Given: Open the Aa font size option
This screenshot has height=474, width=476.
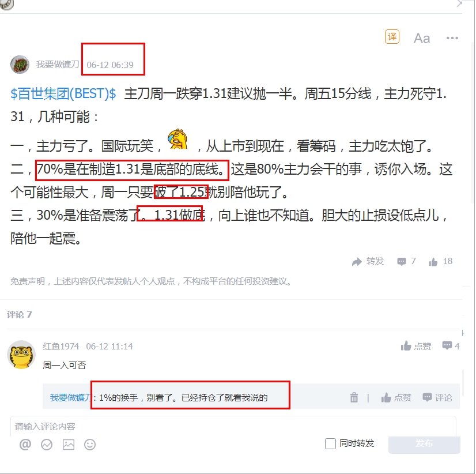Looking at the screenshot, I should coord(422,38).
